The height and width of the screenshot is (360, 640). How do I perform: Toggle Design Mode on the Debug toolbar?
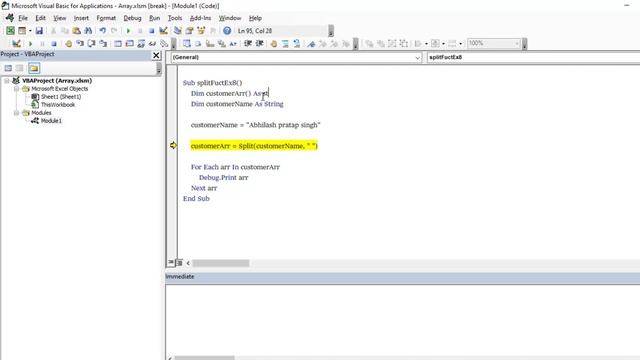pyautogui.click(x=16, y=43)
